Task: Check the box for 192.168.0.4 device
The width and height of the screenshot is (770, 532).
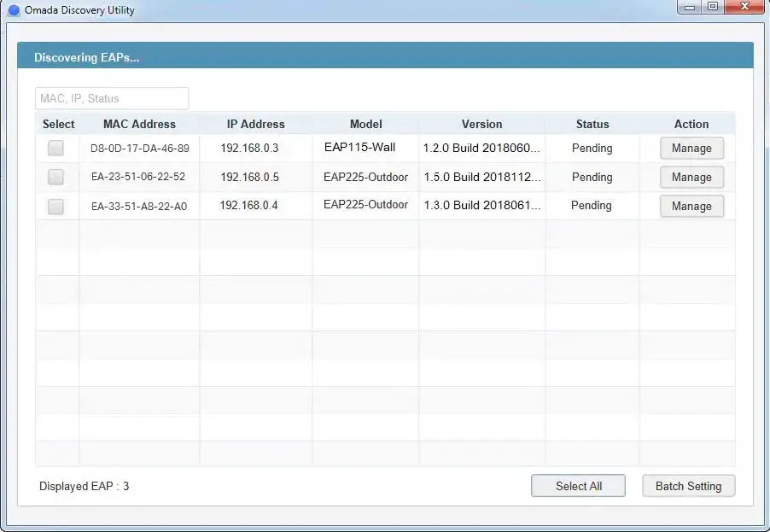Action: pos(55,207)
